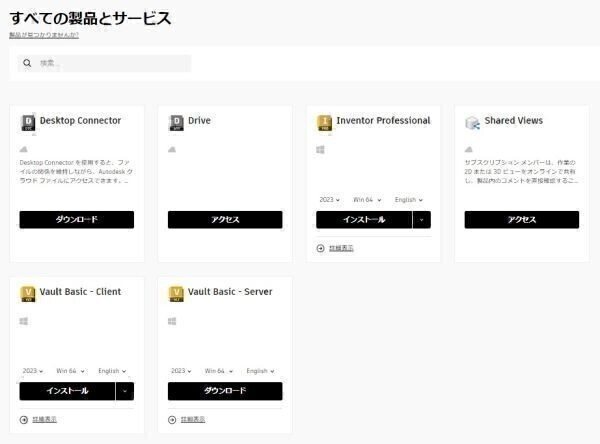
Task: Click the Drive title text
Action: 199,121
